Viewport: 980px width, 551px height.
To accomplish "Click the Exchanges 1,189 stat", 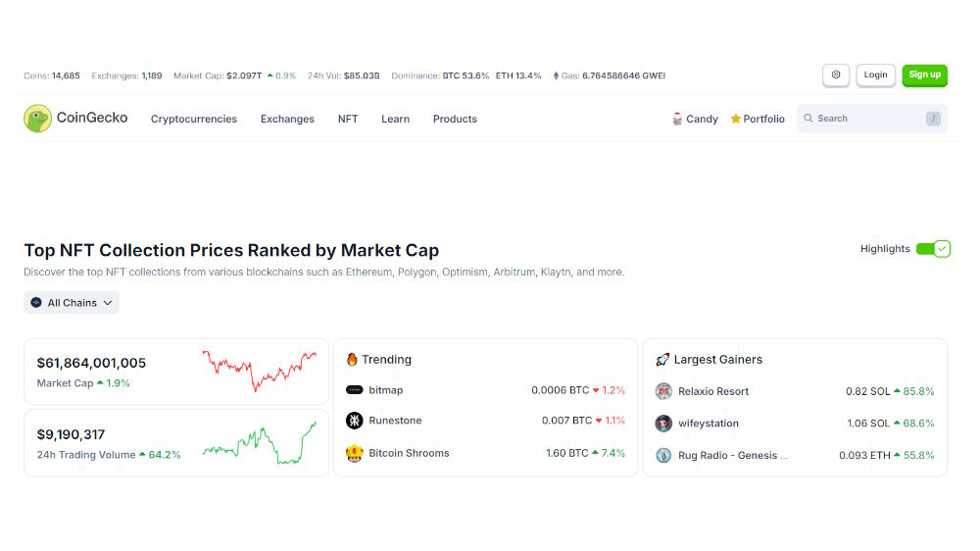I will [126, 75].
